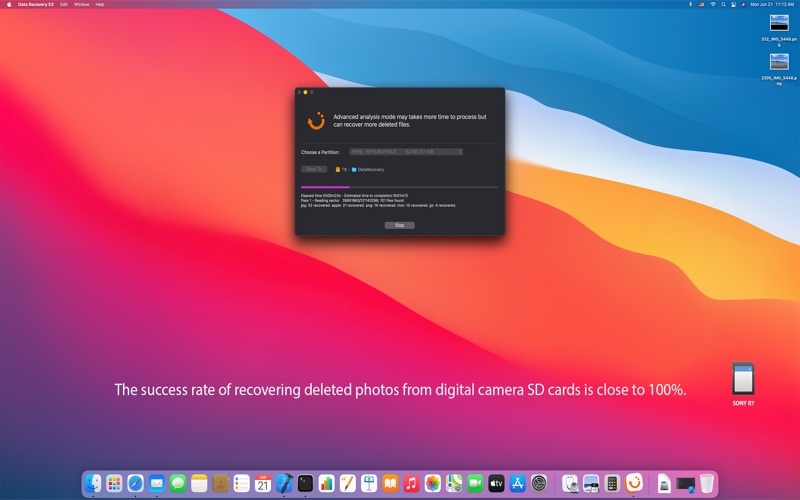Open Books from the Dock
The width and height of the screenshot is (800, 500).
click(390, 483)
